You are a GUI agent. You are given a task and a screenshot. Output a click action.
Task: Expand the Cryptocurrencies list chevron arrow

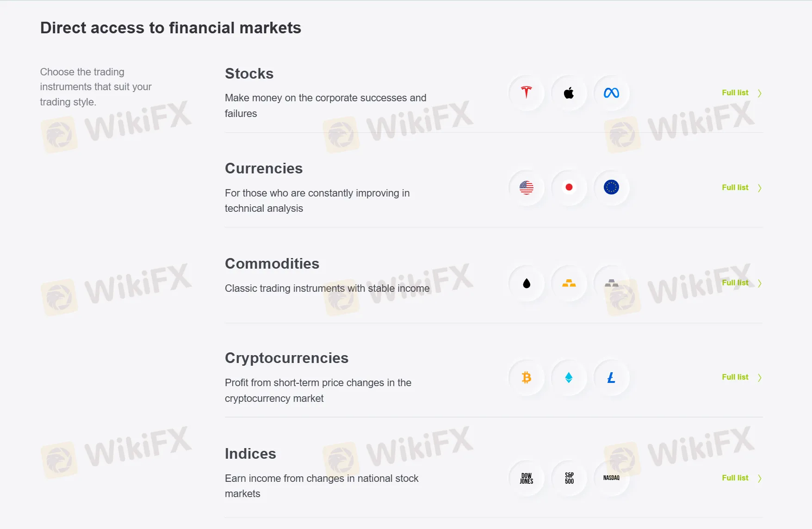coord(759,378)
